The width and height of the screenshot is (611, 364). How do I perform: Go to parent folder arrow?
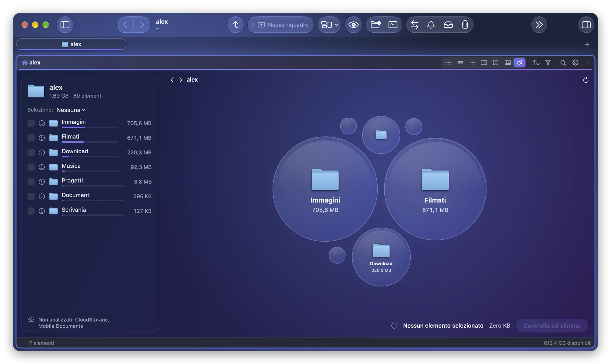235,25
